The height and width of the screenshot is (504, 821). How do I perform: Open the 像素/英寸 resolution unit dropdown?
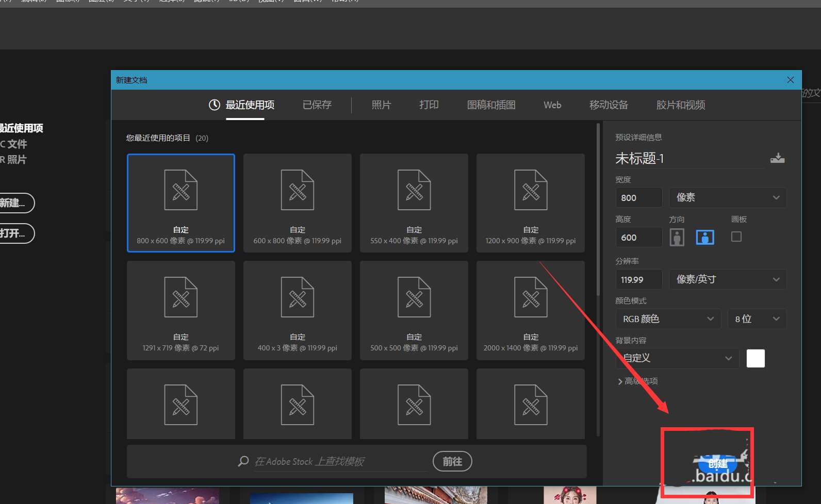728,279
